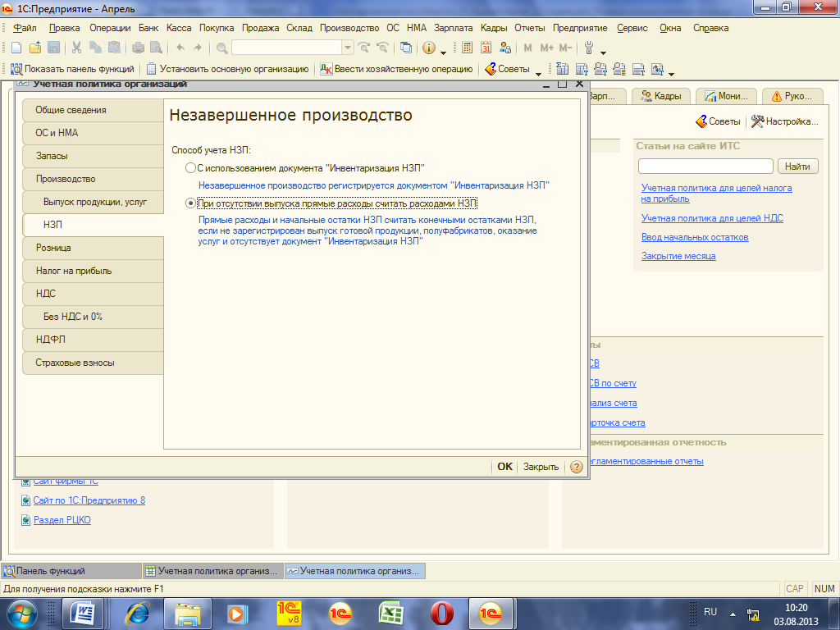Click the toolbar search text field
This screenshot has height=630, width=840.
[x=286, y=48]
